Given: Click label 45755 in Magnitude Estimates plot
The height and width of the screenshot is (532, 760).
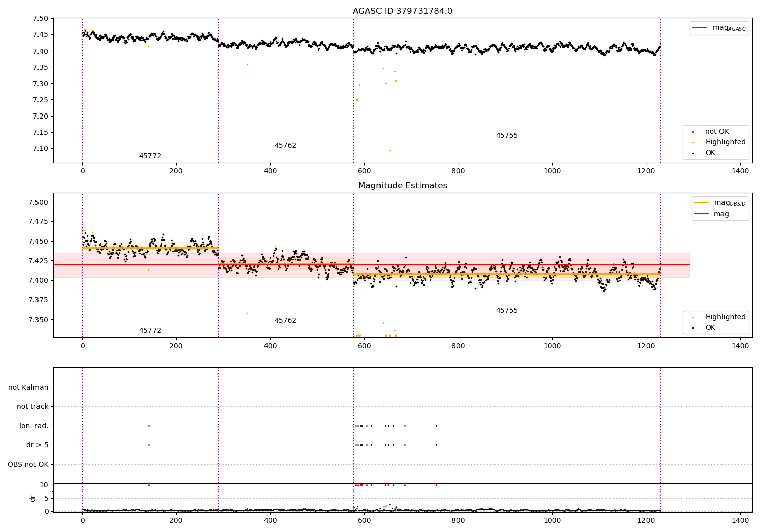Looking at the screenshot, I should 507,311.
